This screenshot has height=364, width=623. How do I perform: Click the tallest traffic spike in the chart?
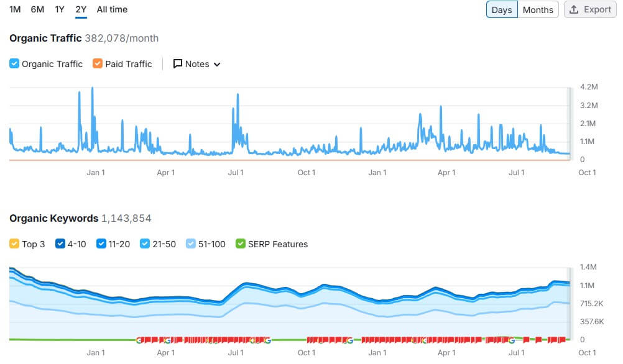pos(93,88)
